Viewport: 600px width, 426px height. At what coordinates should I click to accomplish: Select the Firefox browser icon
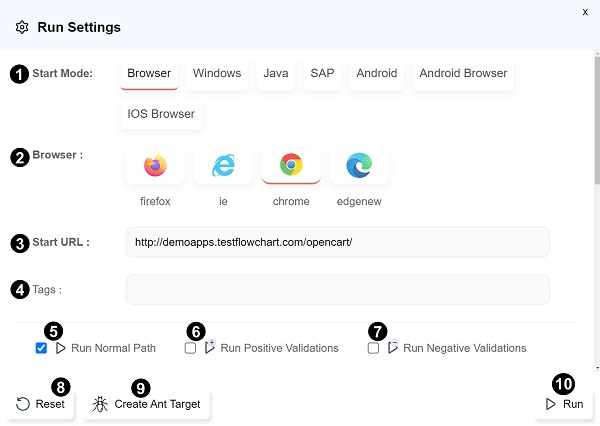pyautogui.click(x=155, y=166)
